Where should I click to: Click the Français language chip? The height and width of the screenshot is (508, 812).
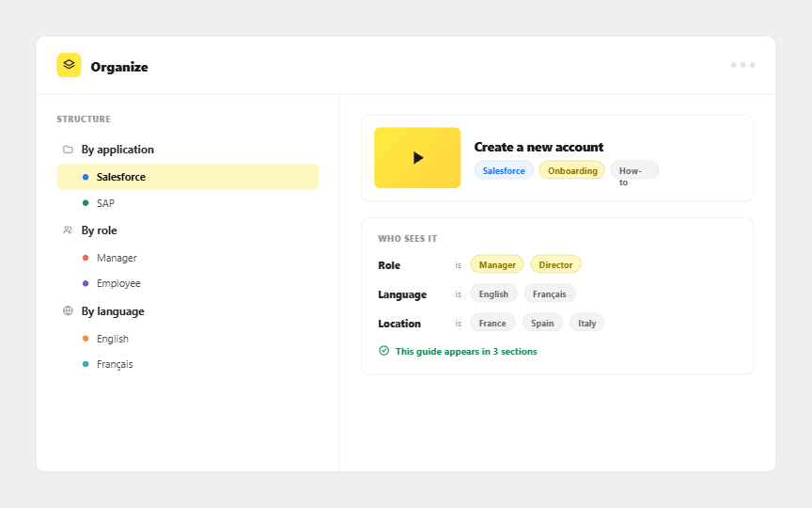tap(550, 294)
